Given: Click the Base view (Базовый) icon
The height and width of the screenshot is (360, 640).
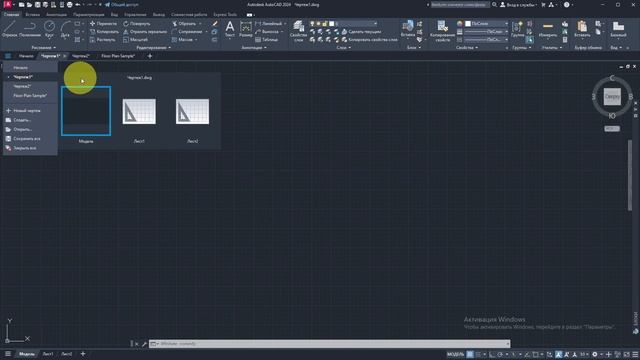Looking at the screenshot, I should [618, 29].
